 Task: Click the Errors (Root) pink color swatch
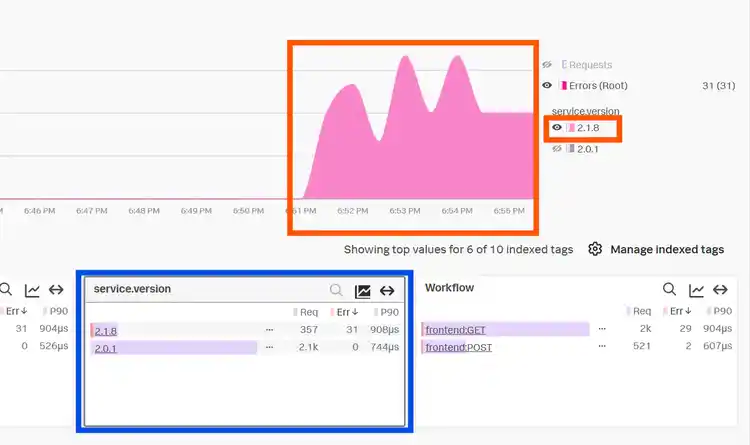tap(564, 86)
